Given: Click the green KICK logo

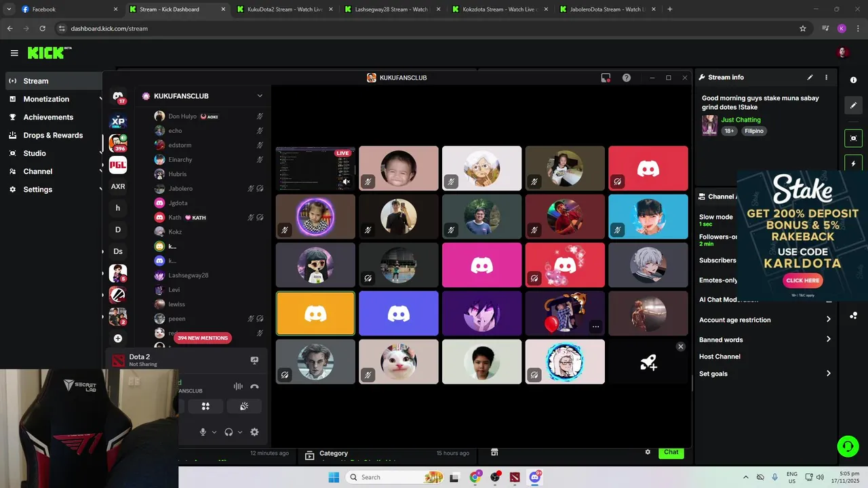Looking at the screenshot, I should coord(50,53).
